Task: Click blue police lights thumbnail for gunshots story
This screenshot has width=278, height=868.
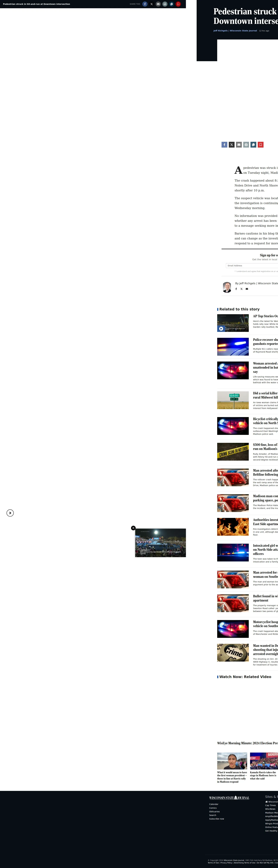Action: (x=233, y=347)
